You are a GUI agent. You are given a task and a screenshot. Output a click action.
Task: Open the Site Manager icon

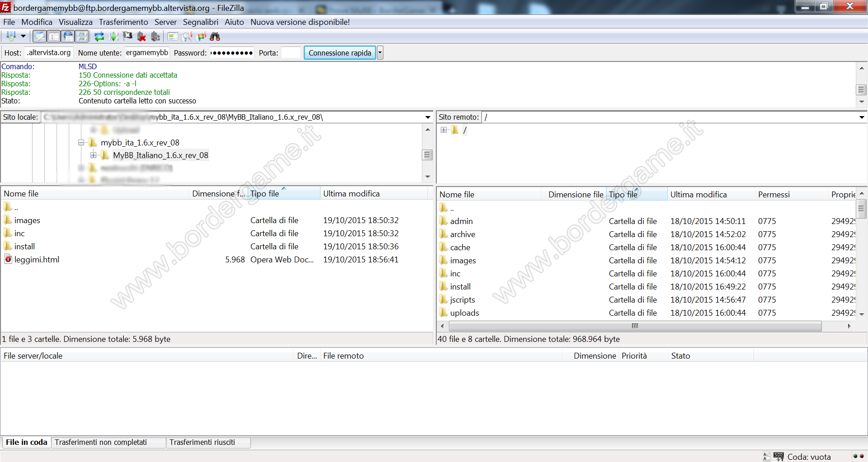click(x=11, y=36)
